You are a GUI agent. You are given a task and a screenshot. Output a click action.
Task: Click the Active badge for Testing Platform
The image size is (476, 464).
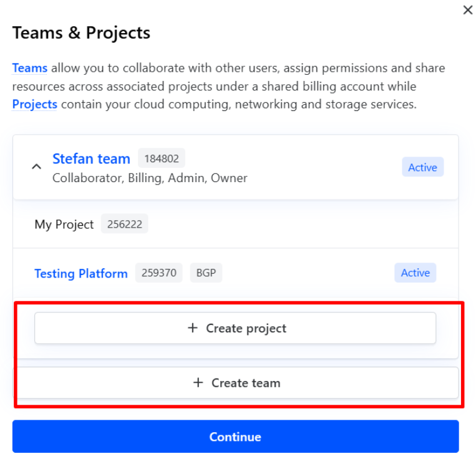click(x=415, y=273)
